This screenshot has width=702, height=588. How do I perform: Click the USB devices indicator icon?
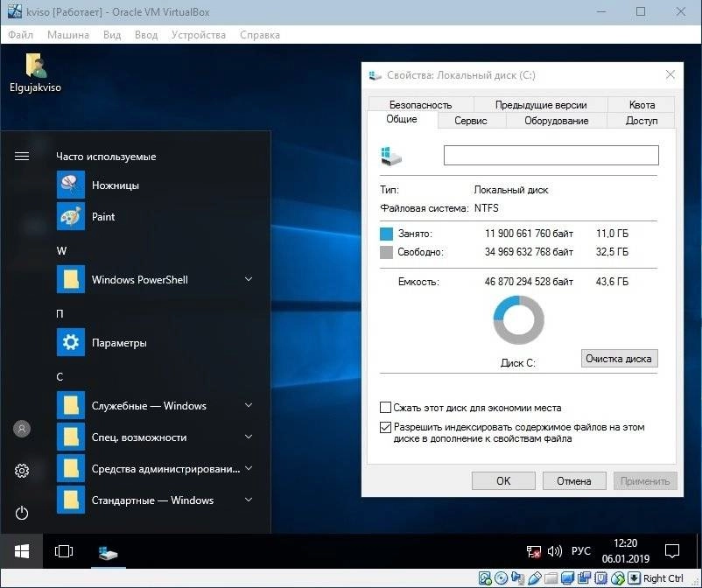535,578
